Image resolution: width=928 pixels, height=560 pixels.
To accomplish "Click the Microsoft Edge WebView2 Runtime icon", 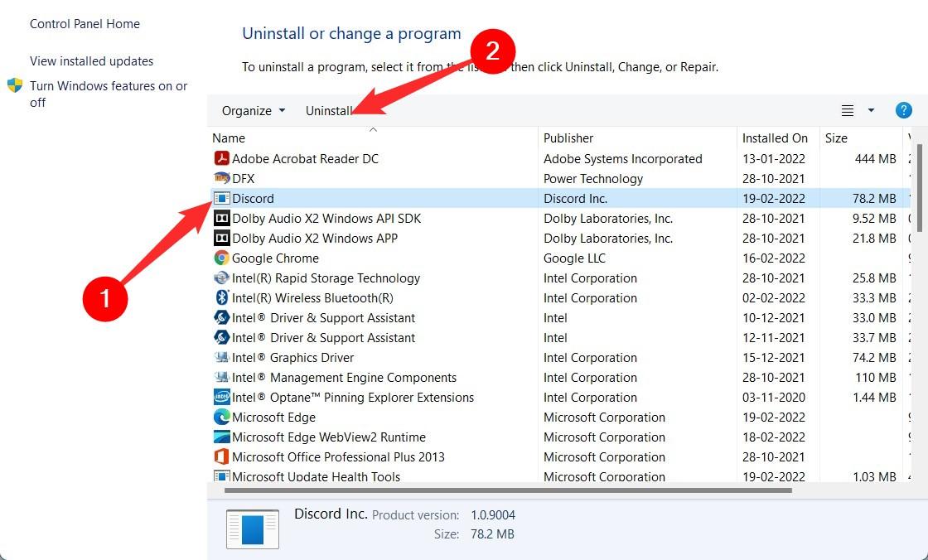I will [x=221, y=437].
